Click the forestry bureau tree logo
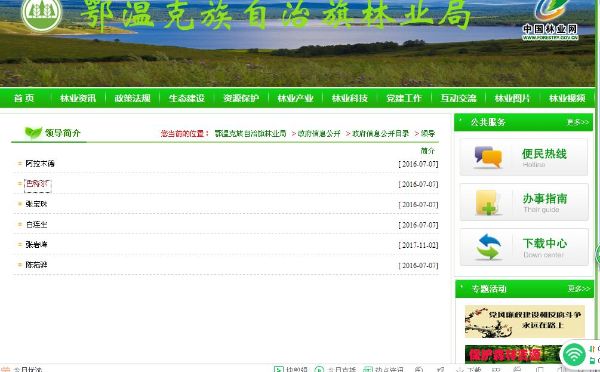 (x=42, y=14)
